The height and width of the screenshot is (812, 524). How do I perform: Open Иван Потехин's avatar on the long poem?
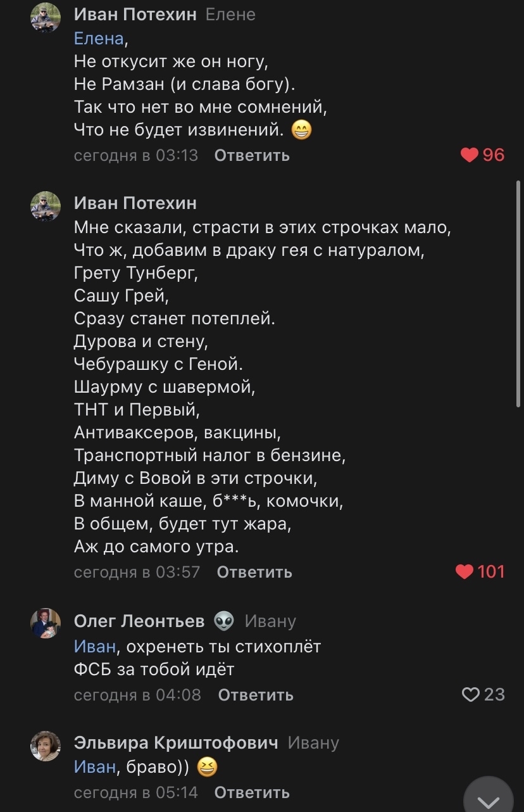[x=46, y=206]
